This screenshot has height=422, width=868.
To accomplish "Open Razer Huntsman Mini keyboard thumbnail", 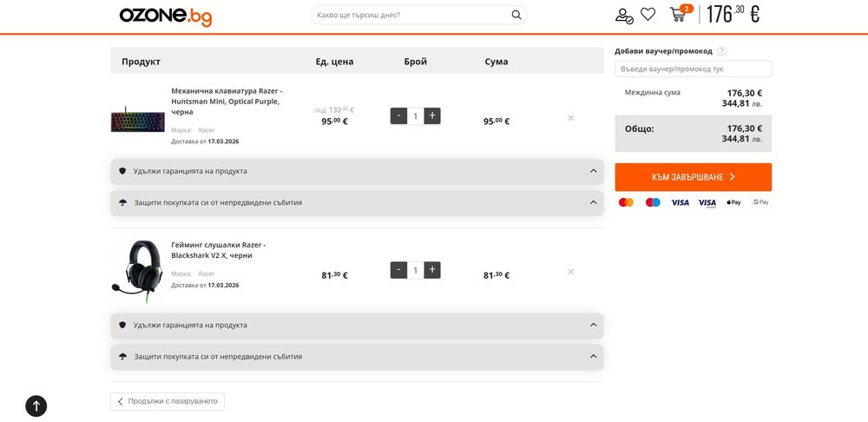I will (x=138, y=119).
